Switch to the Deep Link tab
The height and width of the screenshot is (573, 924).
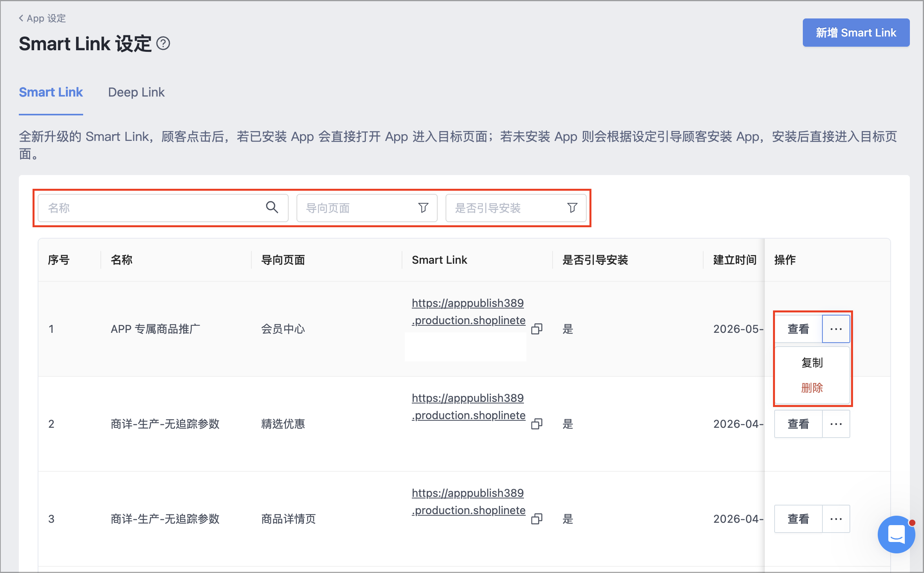(136, 92)
